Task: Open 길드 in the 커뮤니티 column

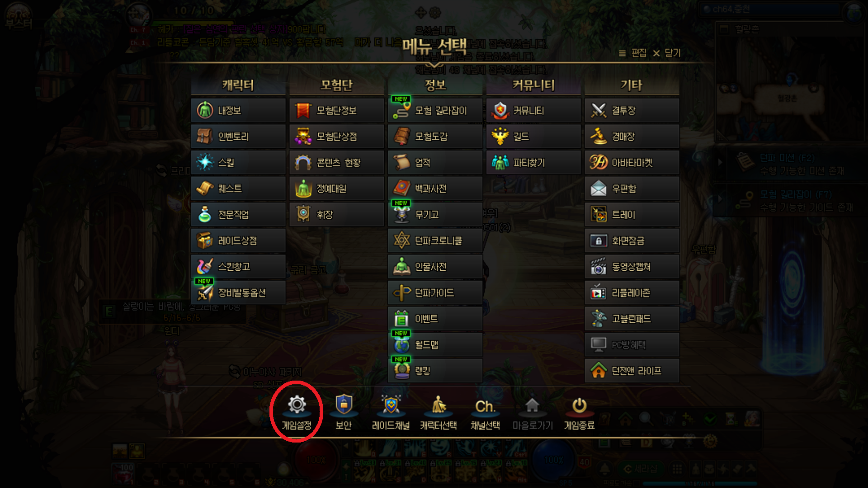Action: (x=533, y=137)
